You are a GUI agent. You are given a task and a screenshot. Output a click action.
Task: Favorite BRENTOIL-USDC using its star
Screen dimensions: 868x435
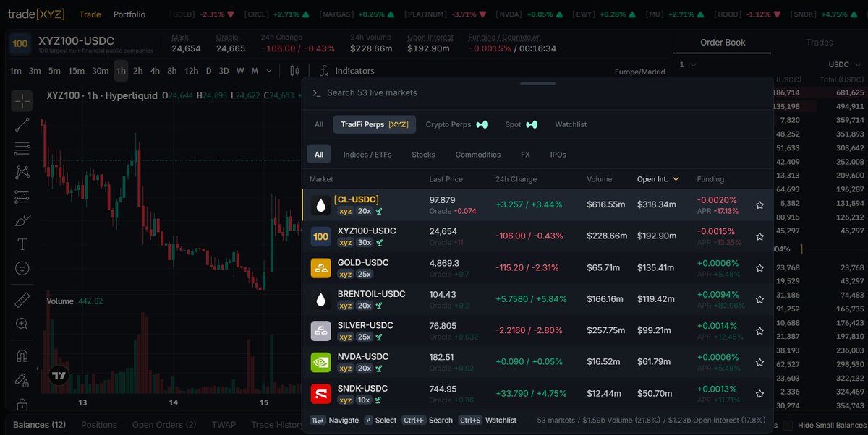click(x=759, y=299)
